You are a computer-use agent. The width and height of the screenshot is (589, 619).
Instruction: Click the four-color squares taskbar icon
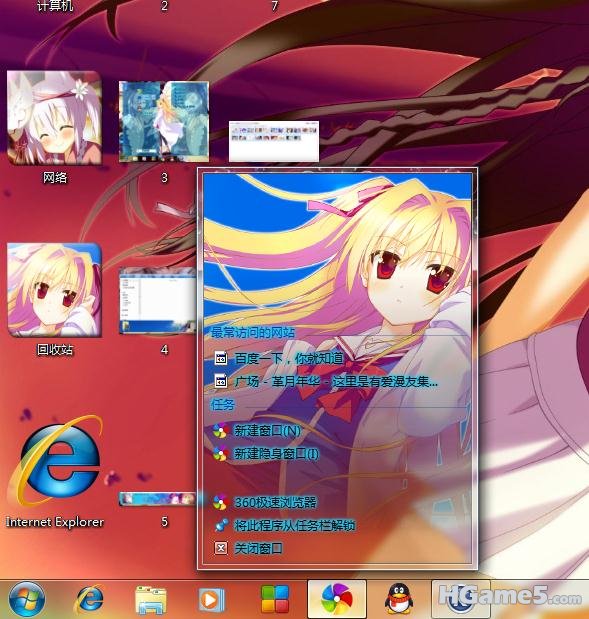(x=275, y=600)
